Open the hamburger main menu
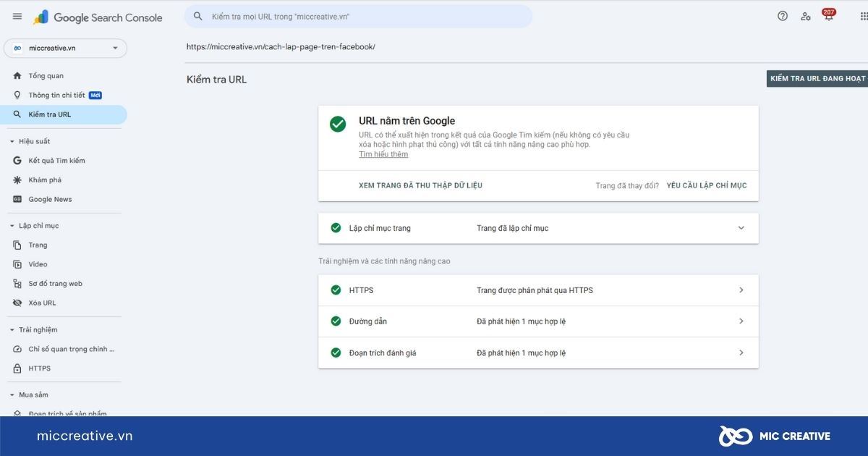This screenshot has width=868, height=456. [17, 17]
